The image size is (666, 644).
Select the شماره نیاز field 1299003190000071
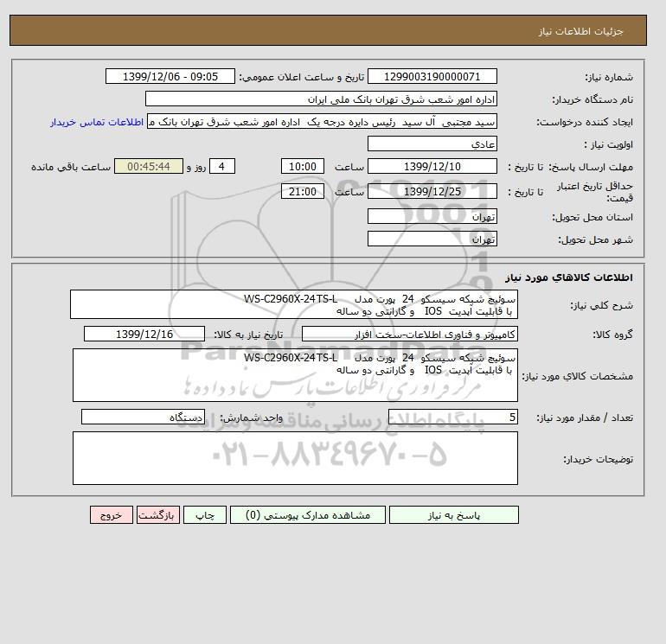[x=432, y=76]
